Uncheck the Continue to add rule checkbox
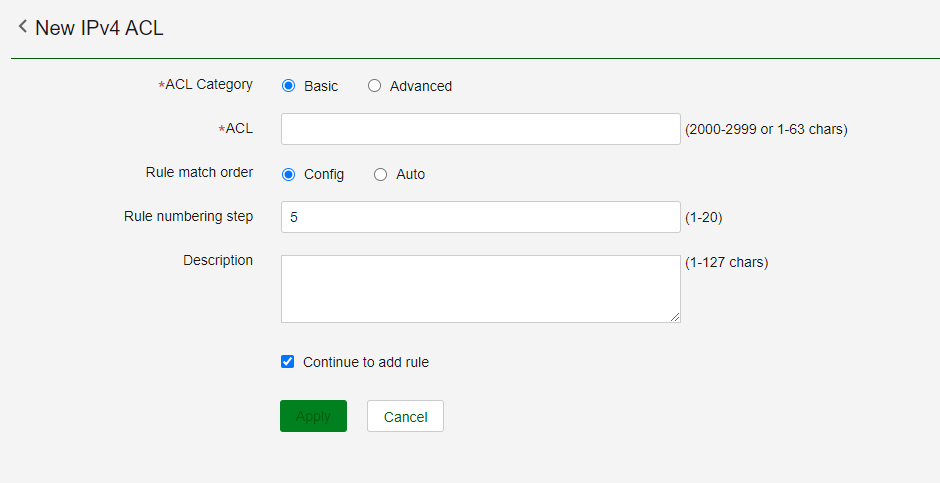Viewport: 940px width, 483px height. click(288, 362)
